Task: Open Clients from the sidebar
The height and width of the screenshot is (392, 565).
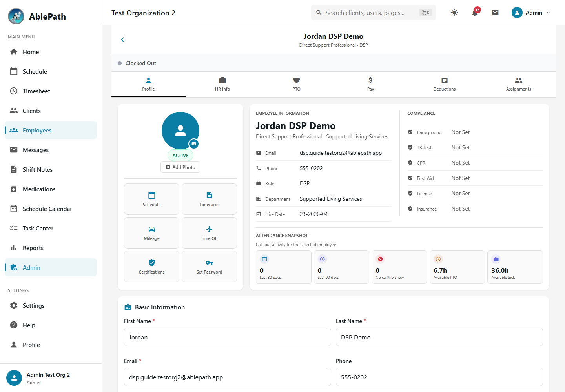Action: coord(51,111)
